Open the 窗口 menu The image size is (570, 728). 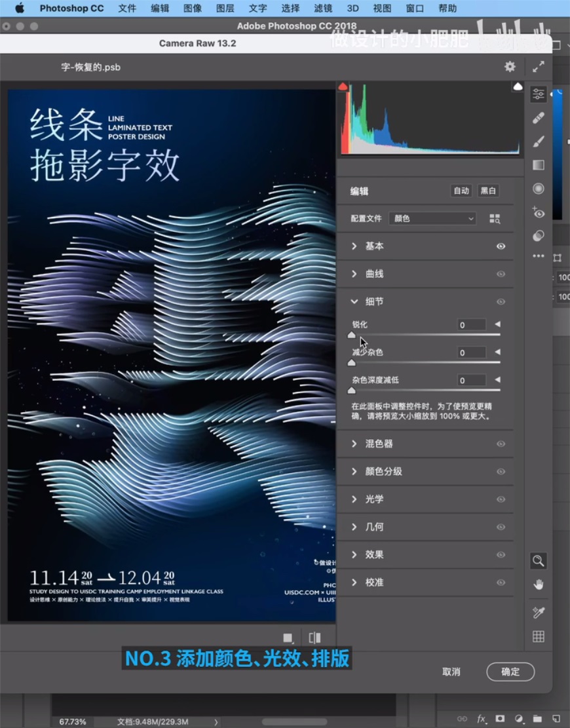415,9
